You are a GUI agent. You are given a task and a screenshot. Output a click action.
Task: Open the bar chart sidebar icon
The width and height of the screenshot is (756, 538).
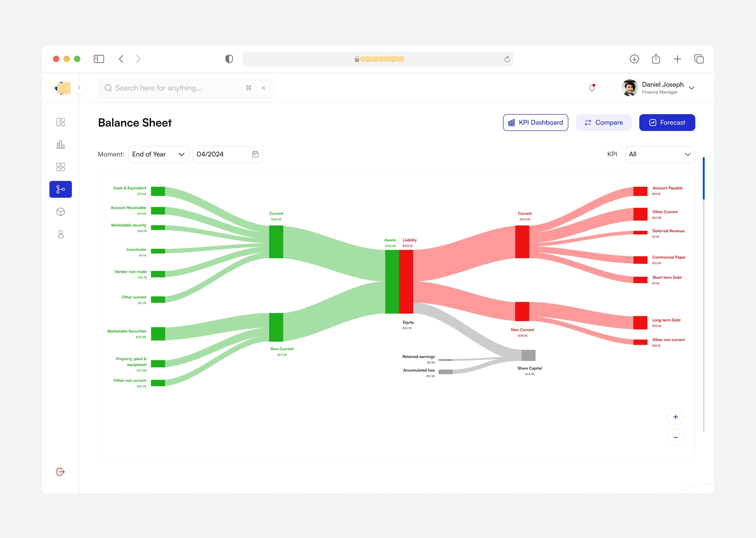tap(61, 145)
